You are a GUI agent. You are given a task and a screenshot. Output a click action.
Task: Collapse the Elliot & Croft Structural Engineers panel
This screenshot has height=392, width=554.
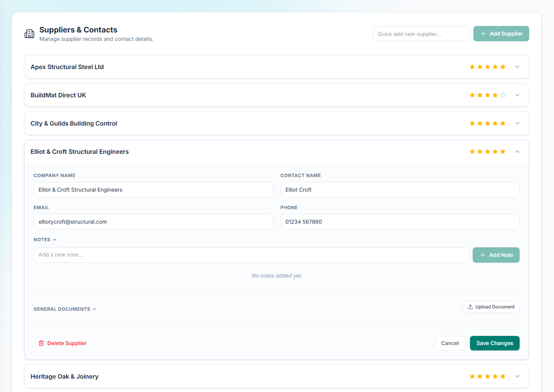517,152
